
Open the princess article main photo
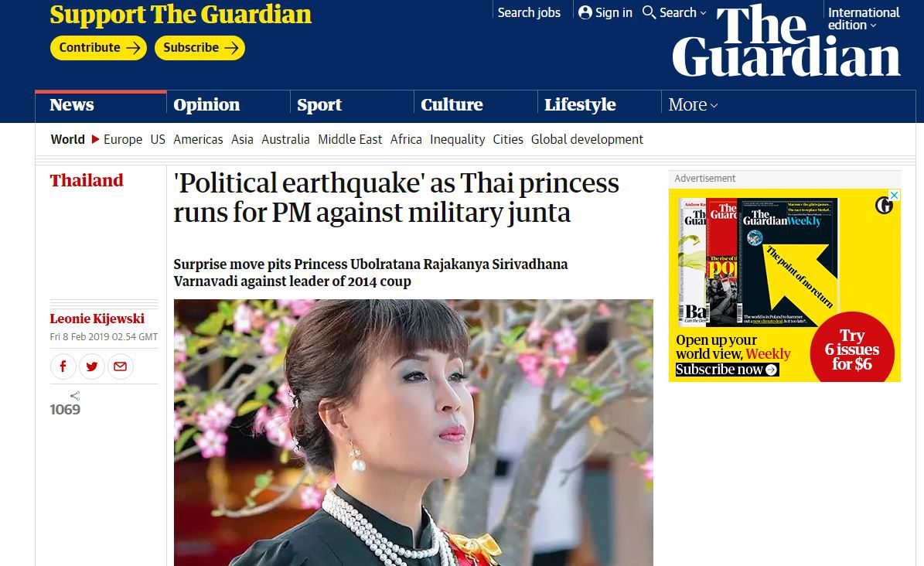[x=413, y=432]
